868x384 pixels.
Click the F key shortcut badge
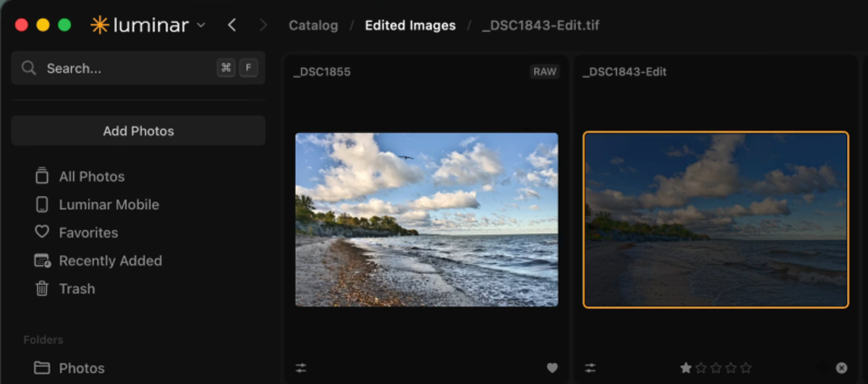tap(248, 68)
